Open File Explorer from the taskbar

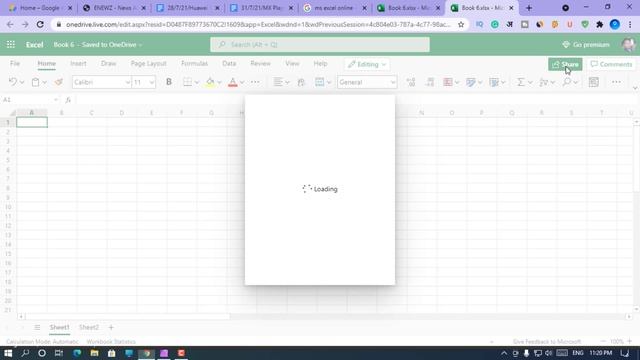click(x=94, y=353)
